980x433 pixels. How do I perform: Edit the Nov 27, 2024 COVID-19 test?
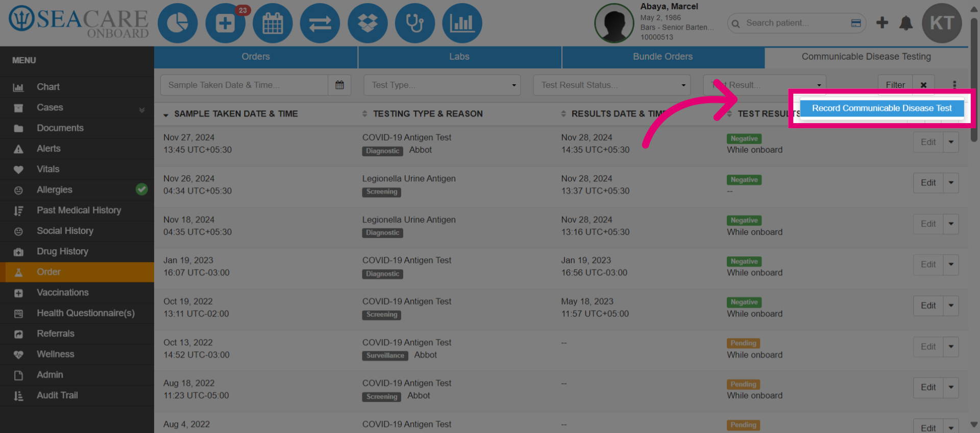click(x=928, y=142)
